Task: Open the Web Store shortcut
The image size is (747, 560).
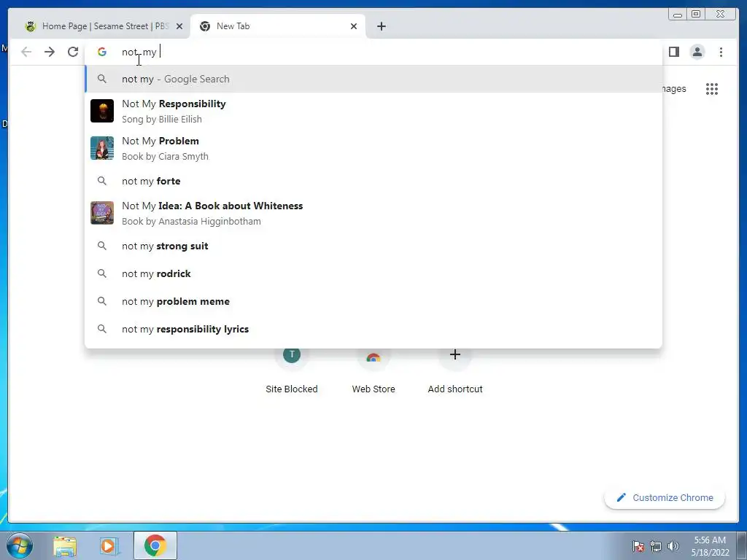Action: coord(373,371)
